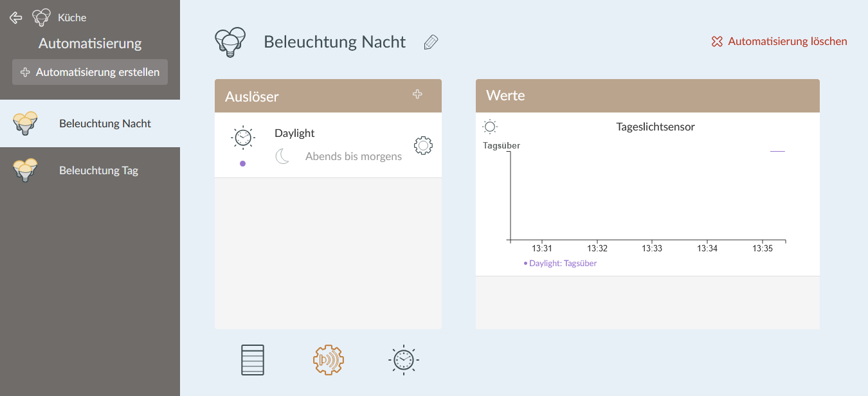Open the Daylight trigger settings gear

[x=423, y=145]
